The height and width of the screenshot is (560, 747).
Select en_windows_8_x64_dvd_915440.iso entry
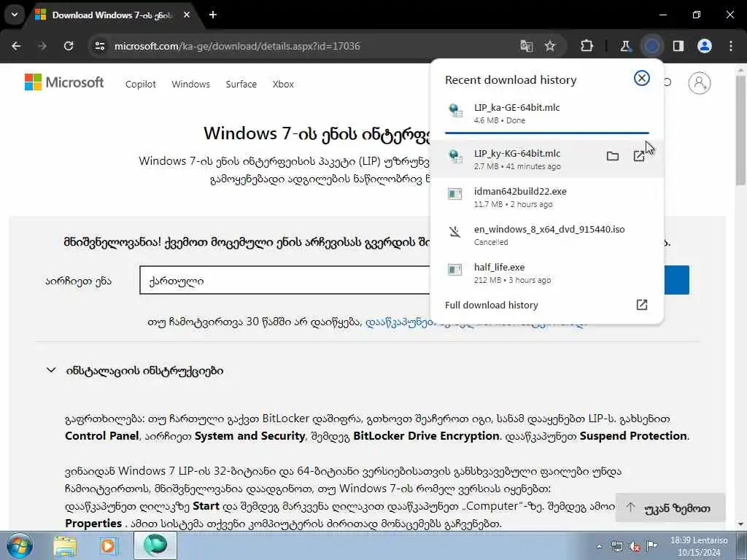coord(547,236)
